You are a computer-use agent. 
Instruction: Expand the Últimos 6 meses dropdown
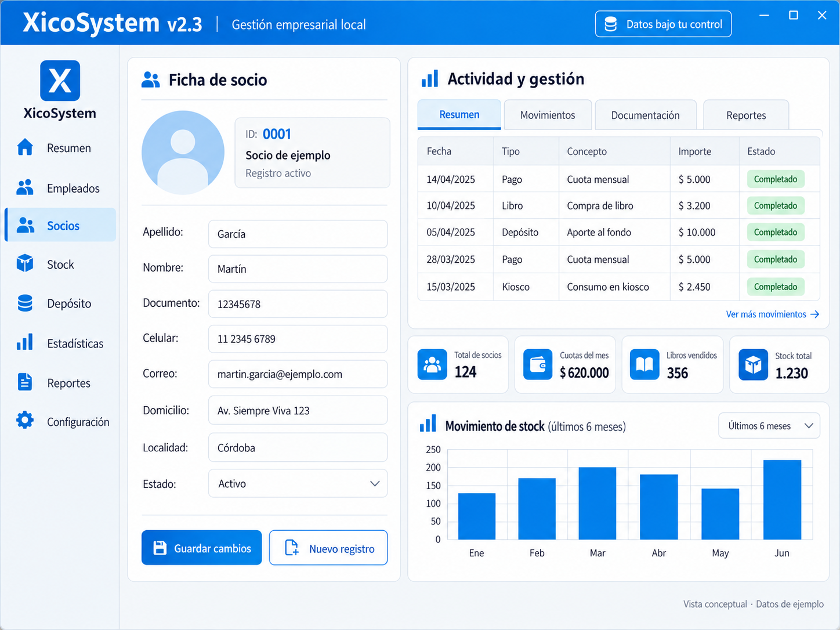[769, 426]
